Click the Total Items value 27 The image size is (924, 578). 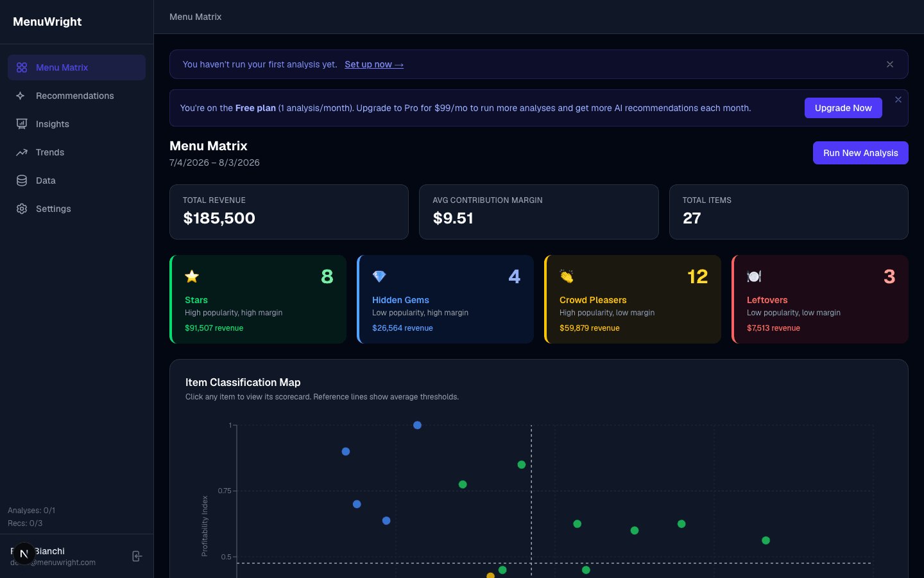[692, 218]
